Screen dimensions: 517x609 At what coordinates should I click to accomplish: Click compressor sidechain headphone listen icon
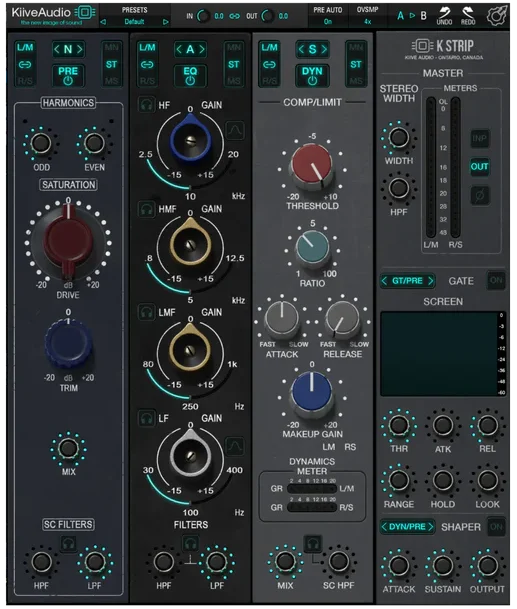click(313, 544)
